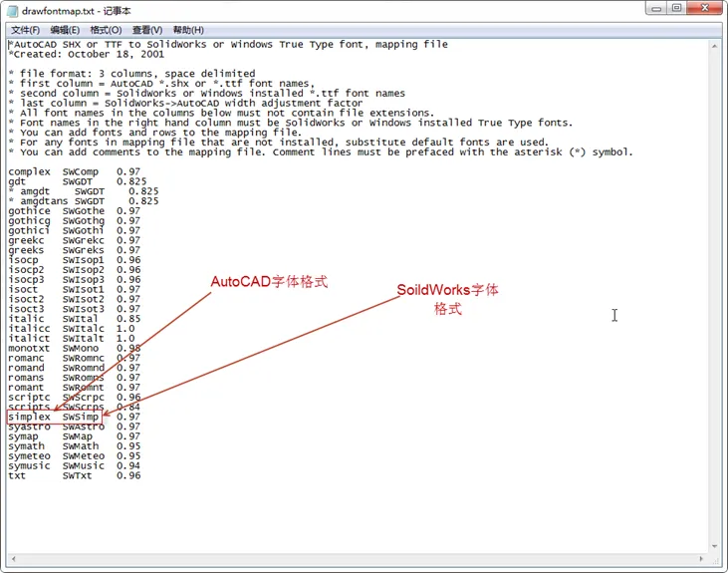Image resolution: width=728 pixels, height=573 pixels.
Task: Click 'greekc' font name
Action: click(26, 240)
